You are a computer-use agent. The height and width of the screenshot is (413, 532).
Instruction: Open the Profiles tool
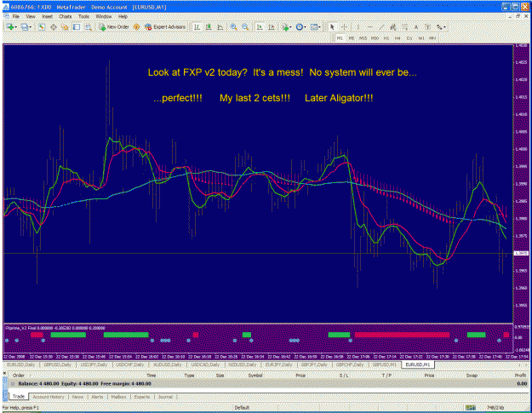pyautogui.click(x=24, y=27)
